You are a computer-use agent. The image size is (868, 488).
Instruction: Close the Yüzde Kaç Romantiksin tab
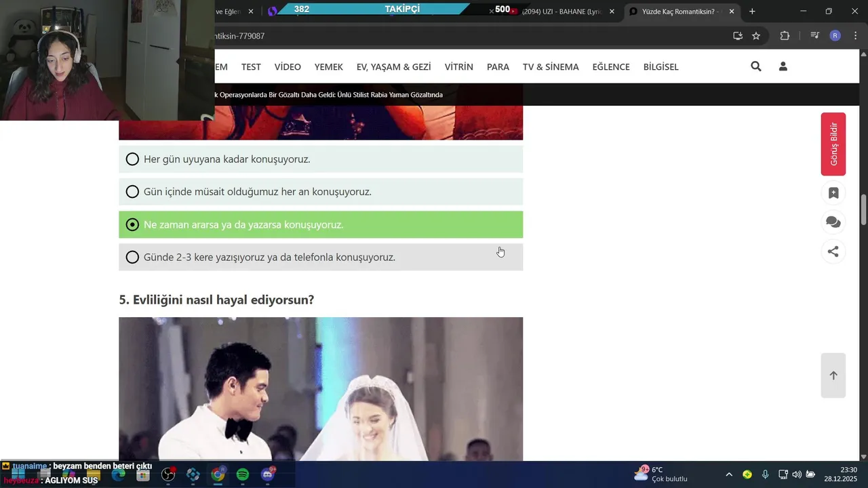732,12
